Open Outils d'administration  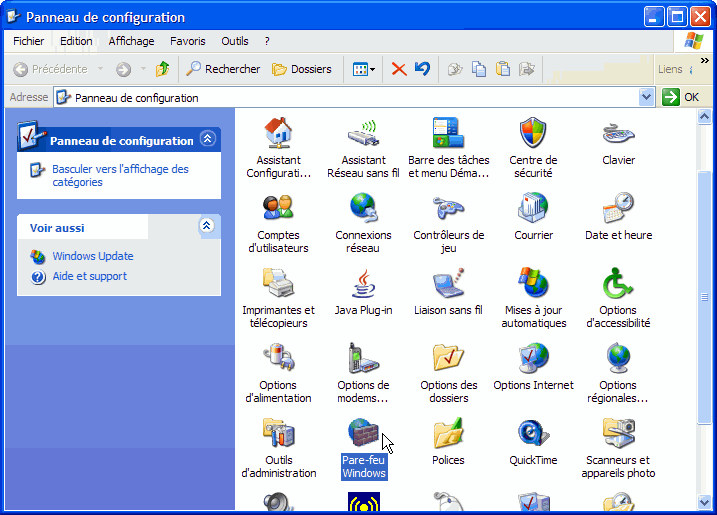coord(278,448)
